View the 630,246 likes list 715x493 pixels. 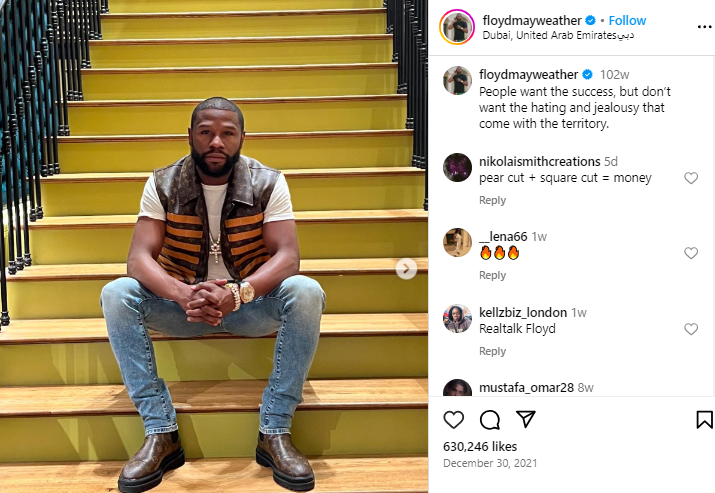[480, 446]
